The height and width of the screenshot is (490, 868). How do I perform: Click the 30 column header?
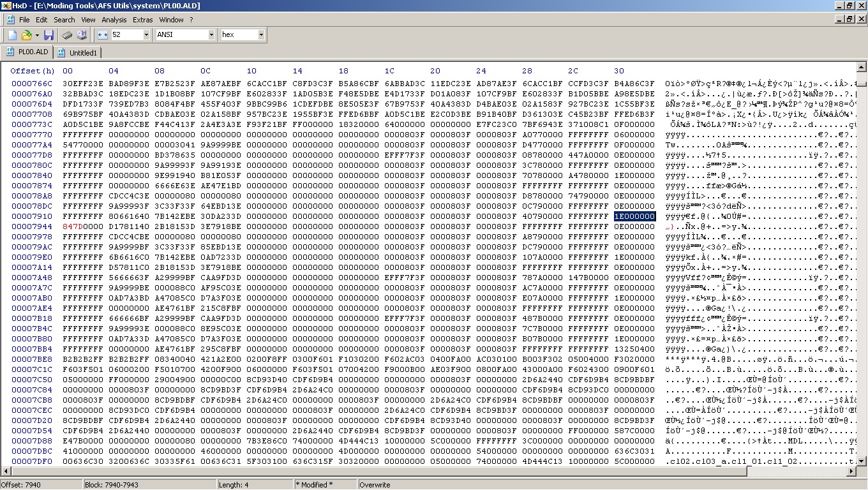pos(619,71)
